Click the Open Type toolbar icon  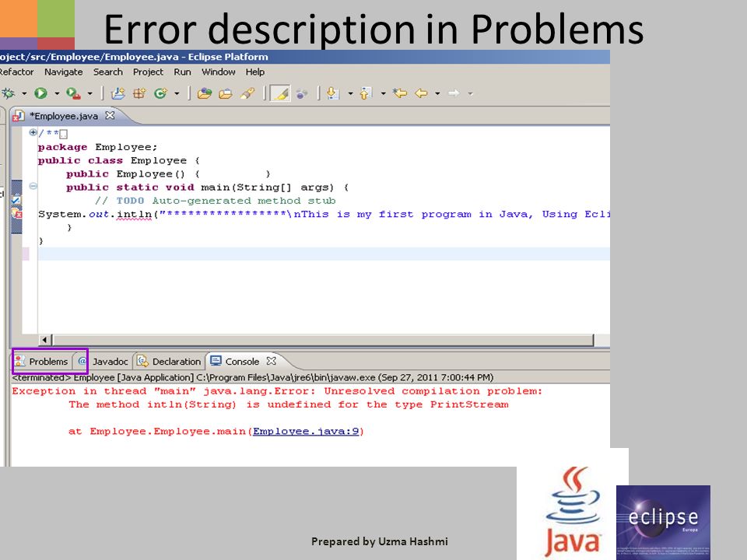[205, 93]
